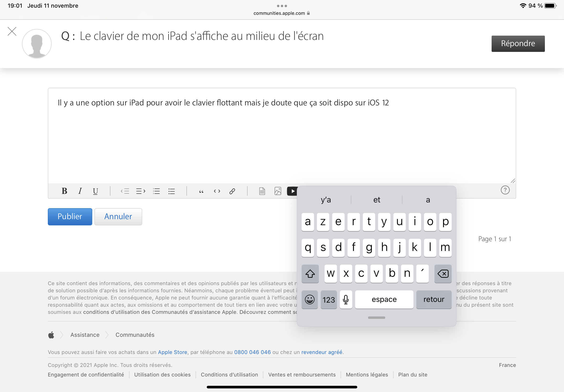Screen dimensions: 564x392
Task: Choose the "y'a" keyboard suggestion
Action: 325,200
